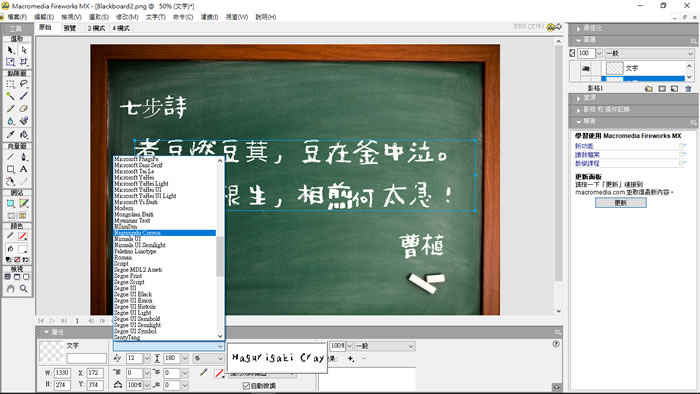Select the text layer thumbnail

click(614, 68)
